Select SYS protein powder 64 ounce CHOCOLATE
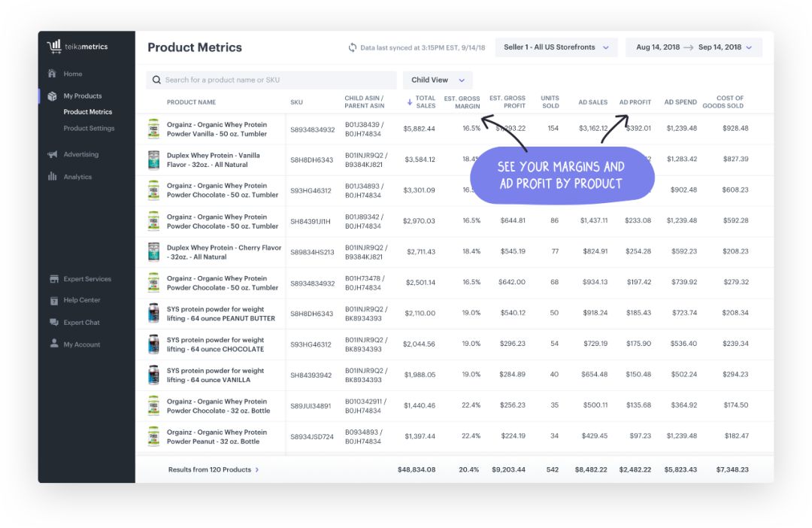812x528 pixels. pyautogui.click(x=216, y=344)
